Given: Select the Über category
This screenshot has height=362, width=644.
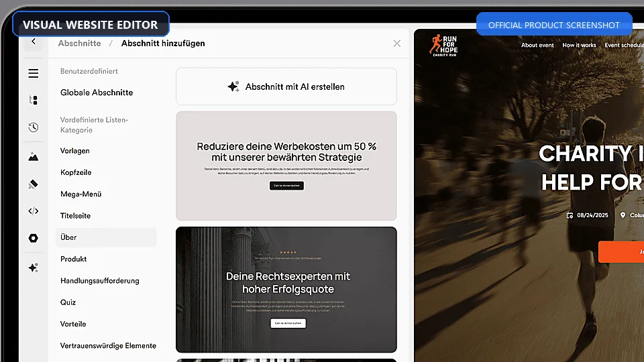Looking at the screenshot, I should point(106,237).
